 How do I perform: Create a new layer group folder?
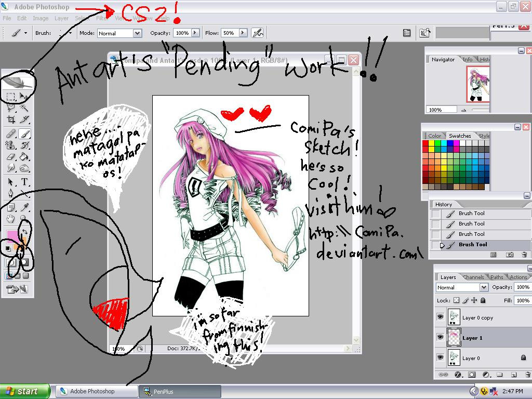[x=499, y=375]
